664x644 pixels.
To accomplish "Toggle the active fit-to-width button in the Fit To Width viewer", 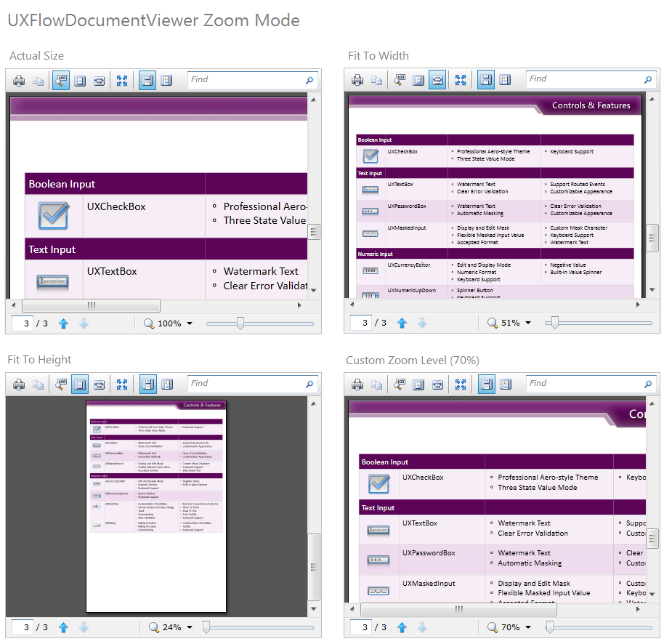I will click(x=437, y=80).
